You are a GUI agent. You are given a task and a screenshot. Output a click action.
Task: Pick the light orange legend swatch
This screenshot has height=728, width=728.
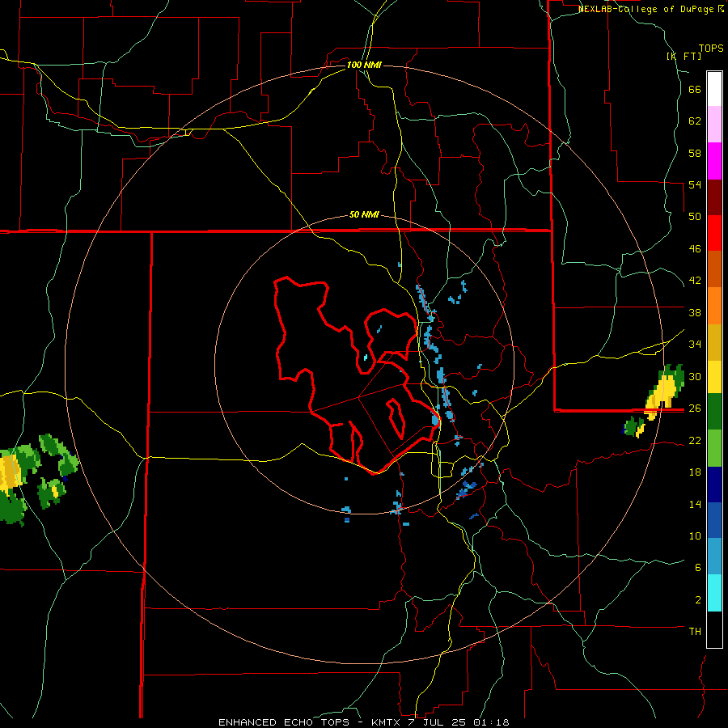click(x=714, y=306)
